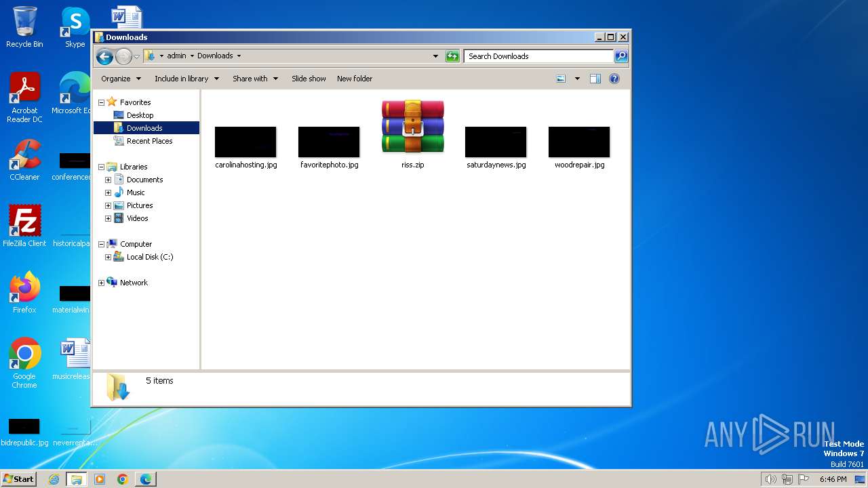Expand the Local Disk (C:) node
The image size is (868, 488).
(x=108, y=257)
